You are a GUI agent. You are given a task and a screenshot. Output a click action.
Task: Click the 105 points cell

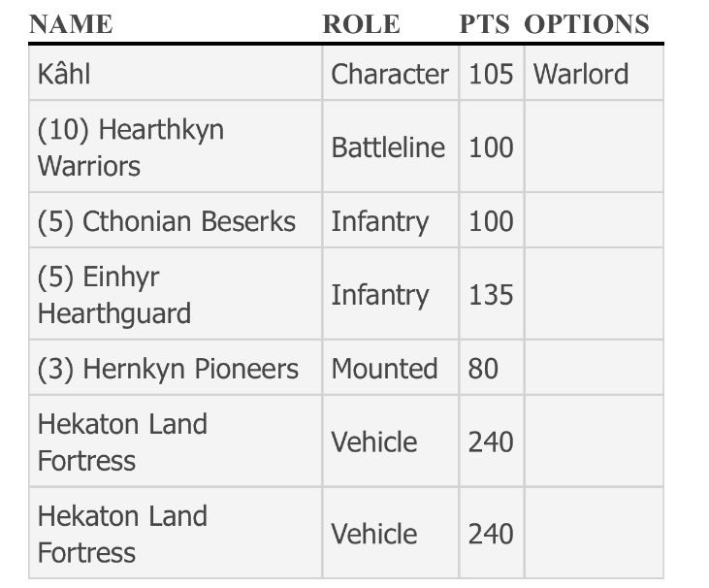coord(491,74)
